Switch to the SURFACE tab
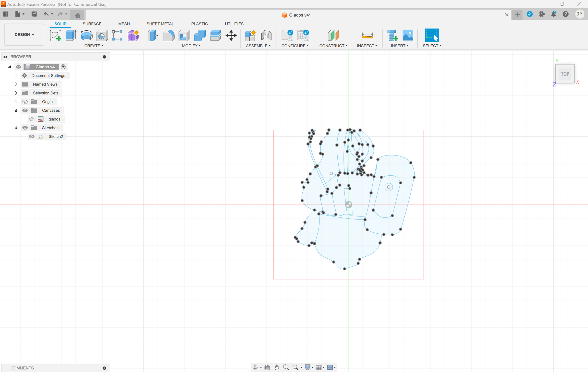This screenshot has height=372, width=588. click(x=92, y=24)
